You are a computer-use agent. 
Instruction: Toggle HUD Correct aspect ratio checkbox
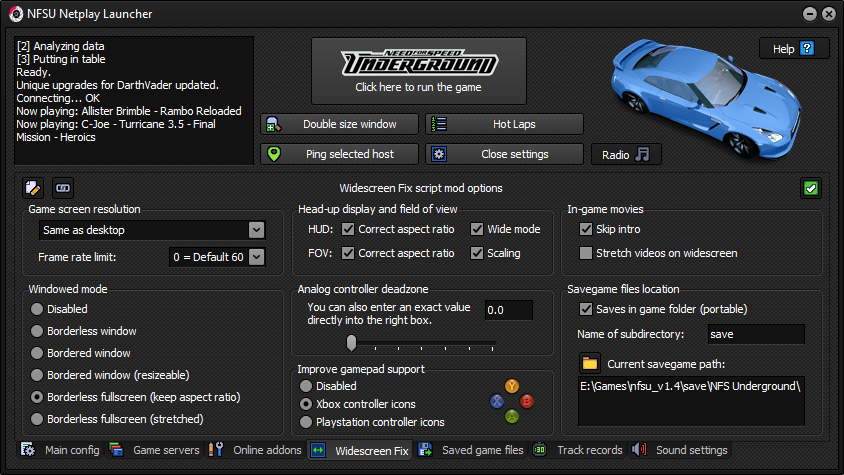(x=348, y=229)
